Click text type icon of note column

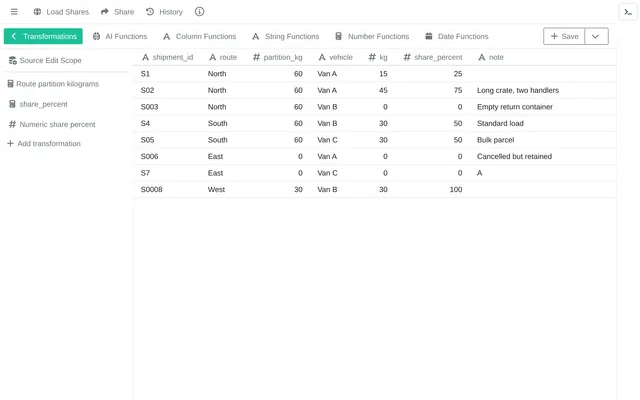pyautogui.click(x=482, y=58)
